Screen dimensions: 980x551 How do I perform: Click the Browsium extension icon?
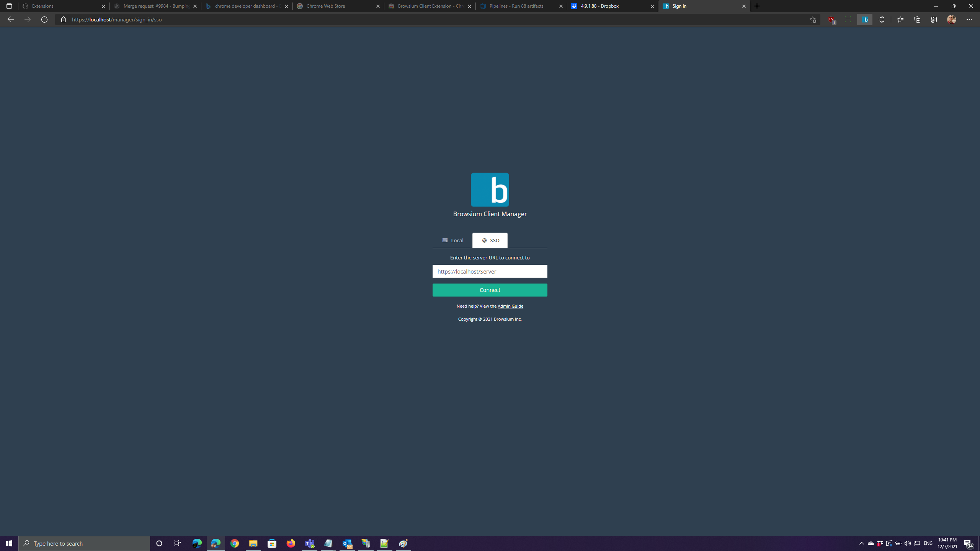tap(865, 19)
